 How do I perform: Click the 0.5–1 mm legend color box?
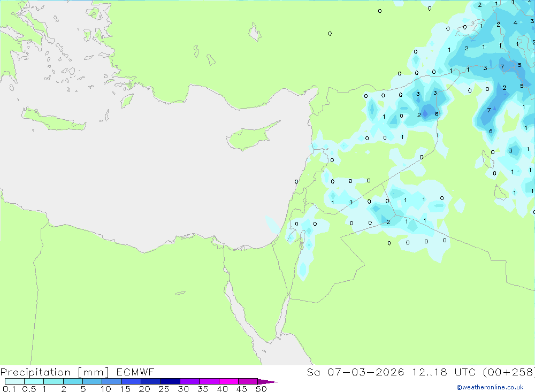pos(34,381)
